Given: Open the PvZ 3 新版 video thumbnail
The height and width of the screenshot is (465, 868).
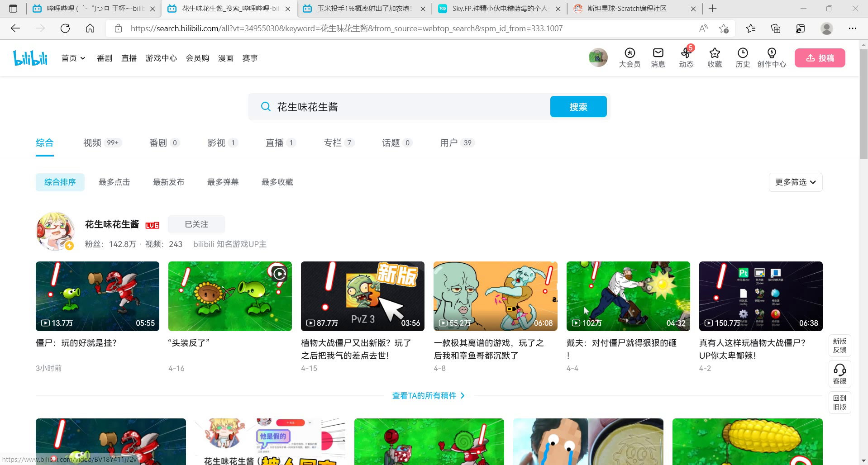Looking at the screenshot, I should [362, 296].
